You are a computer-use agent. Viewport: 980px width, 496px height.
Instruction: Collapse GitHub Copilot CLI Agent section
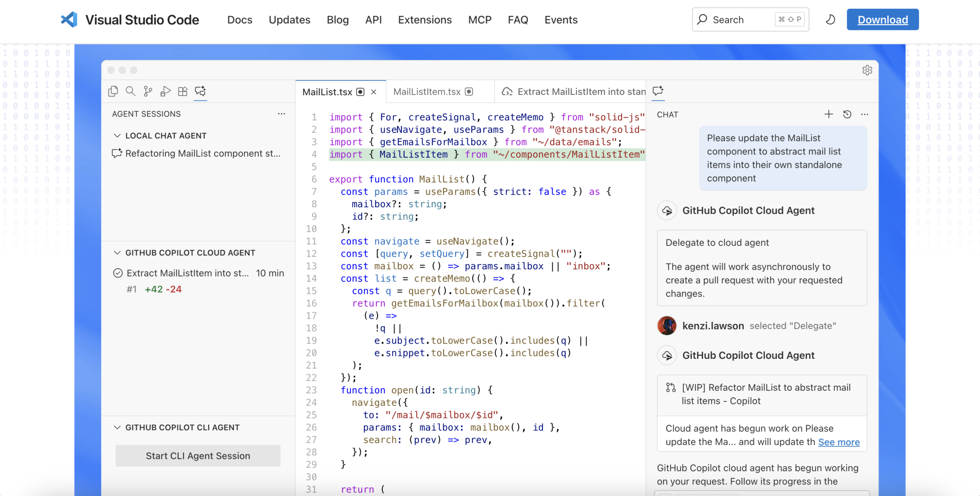coord(118,427)
